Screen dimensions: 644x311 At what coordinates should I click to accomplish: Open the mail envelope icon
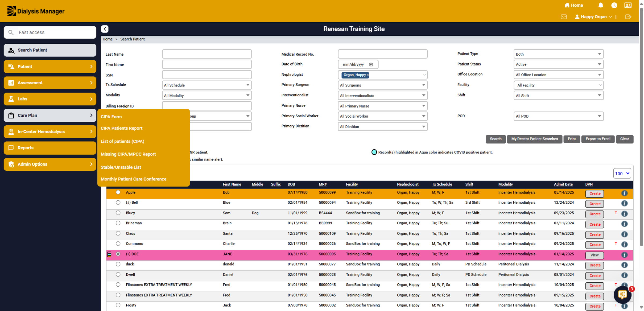[563, 17]
